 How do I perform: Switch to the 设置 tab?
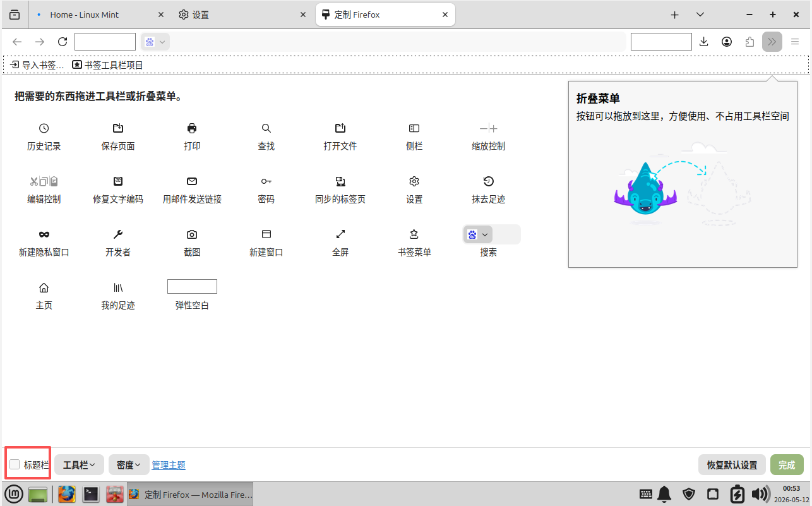[243, 15]
